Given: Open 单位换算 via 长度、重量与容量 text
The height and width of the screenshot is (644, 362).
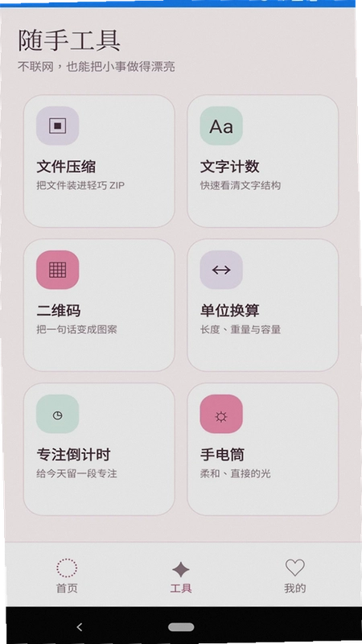Looking at the screenshot, I should tap(241, 329).
